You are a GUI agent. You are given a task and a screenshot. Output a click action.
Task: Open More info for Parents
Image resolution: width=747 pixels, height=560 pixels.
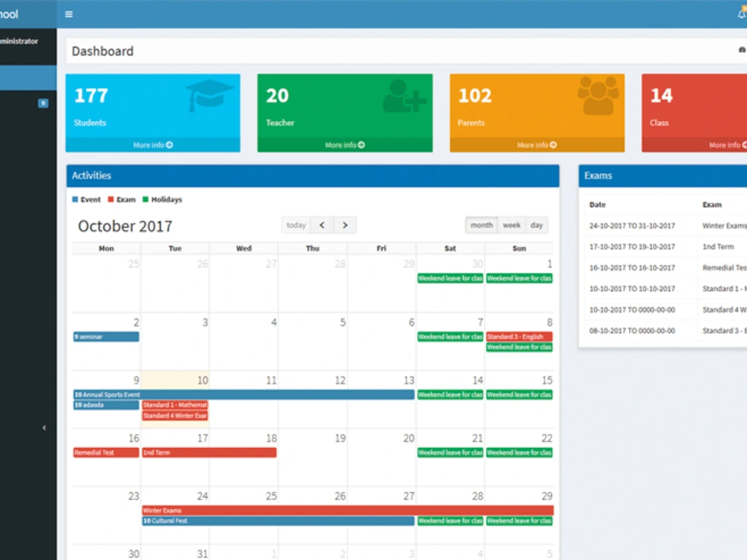pyautogui.click(x=537, y=145)
